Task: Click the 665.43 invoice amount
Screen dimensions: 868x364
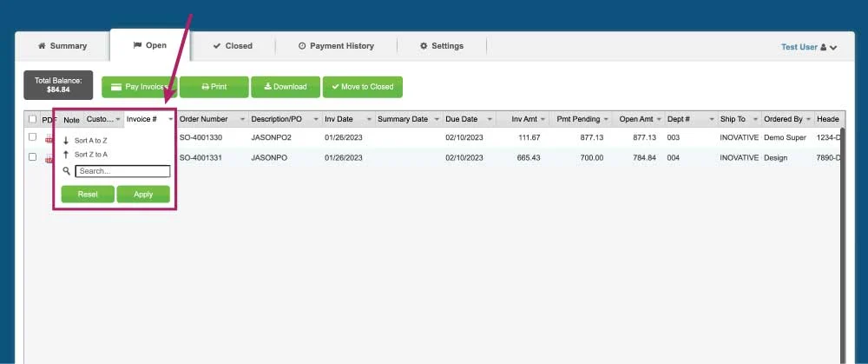Action: pyautogui.click(x=529, y=158)
